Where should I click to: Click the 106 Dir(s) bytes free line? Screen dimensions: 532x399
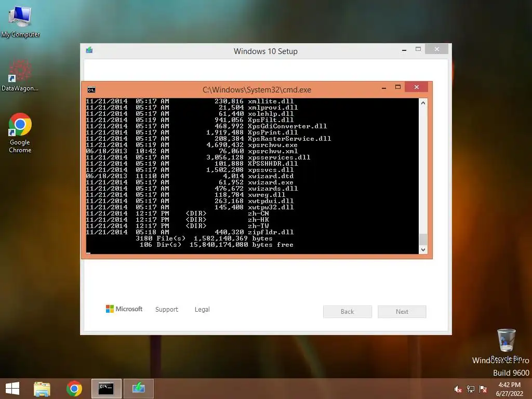(x=217, y=245)
